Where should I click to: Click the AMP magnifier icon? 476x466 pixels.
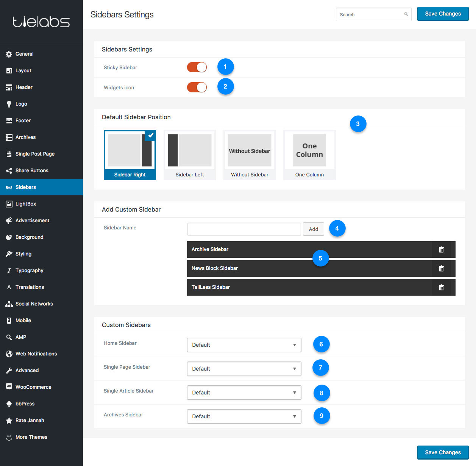click(x=9, y=337)
